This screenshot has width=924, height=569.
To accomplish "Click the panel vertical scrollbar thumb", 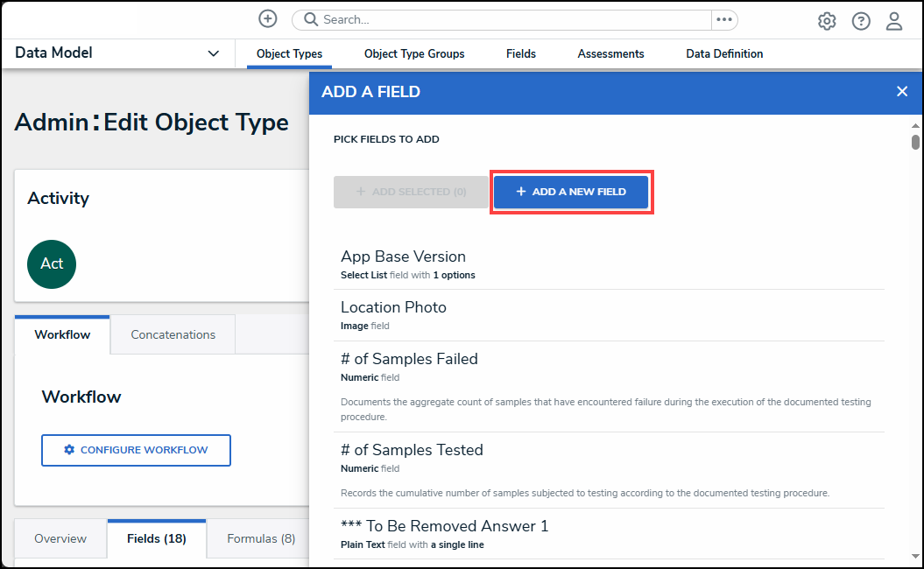I will pos(915,142).
